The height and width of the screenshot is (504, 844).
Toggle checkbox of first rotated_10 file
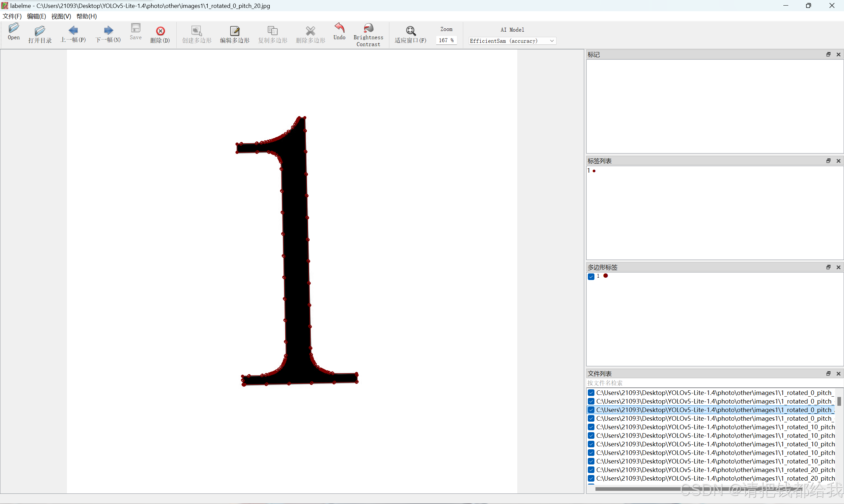point(591,427)
